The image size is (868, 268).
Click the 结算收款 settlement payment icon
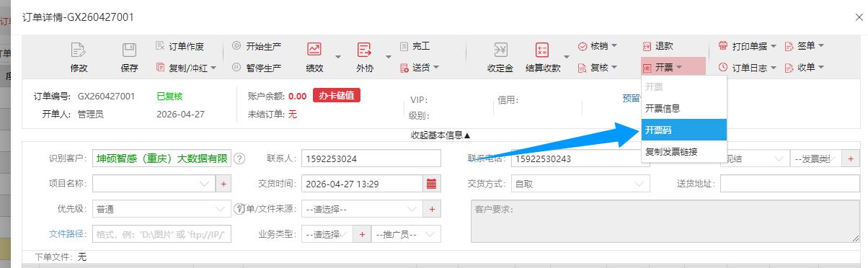pos(542,50)
